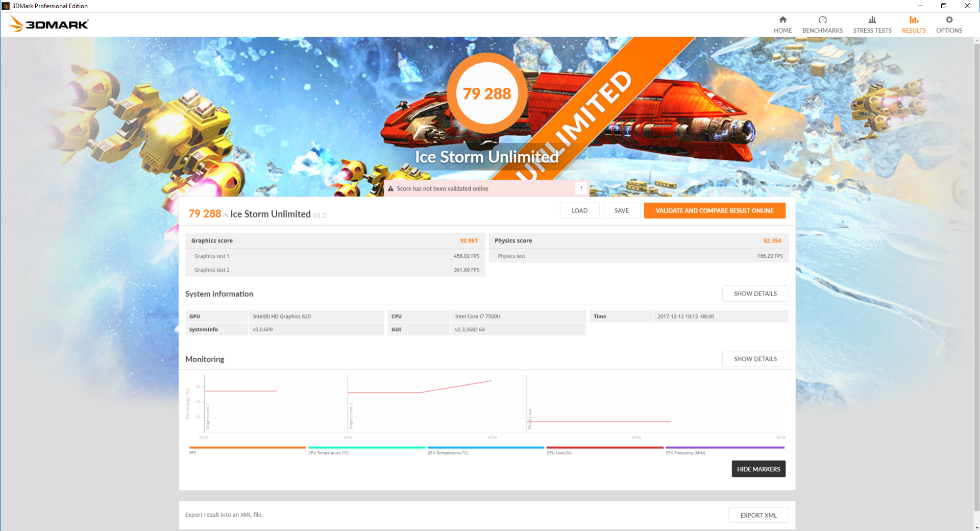This screenshot has height=531, width=980.
Task: Switch to the Results section
Action: 914,25
